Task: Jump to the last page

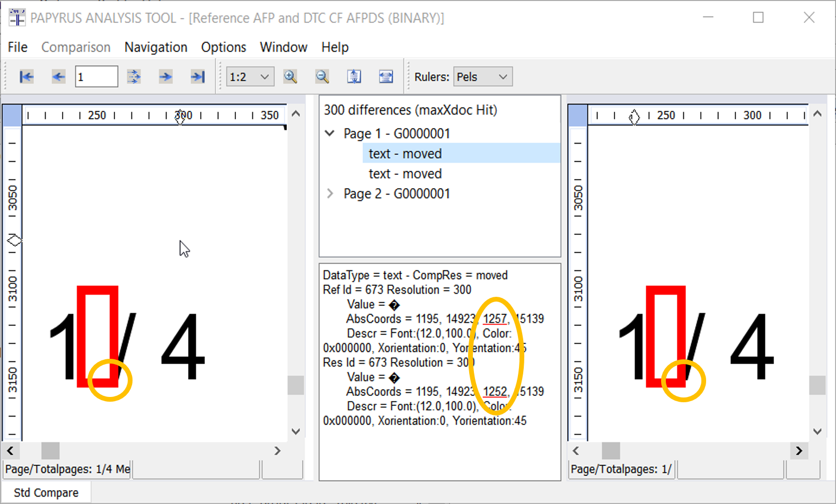Action: pos(197,77)
